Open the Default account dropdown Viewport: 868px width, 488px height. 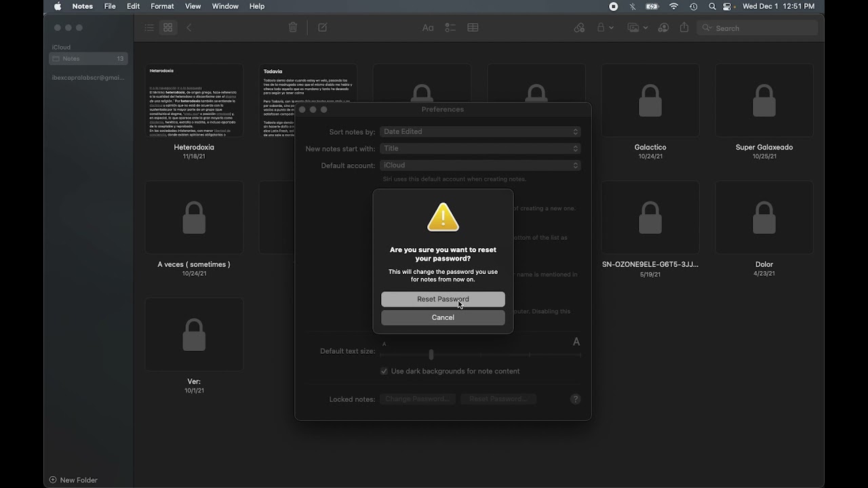click(x=480, y=165)
